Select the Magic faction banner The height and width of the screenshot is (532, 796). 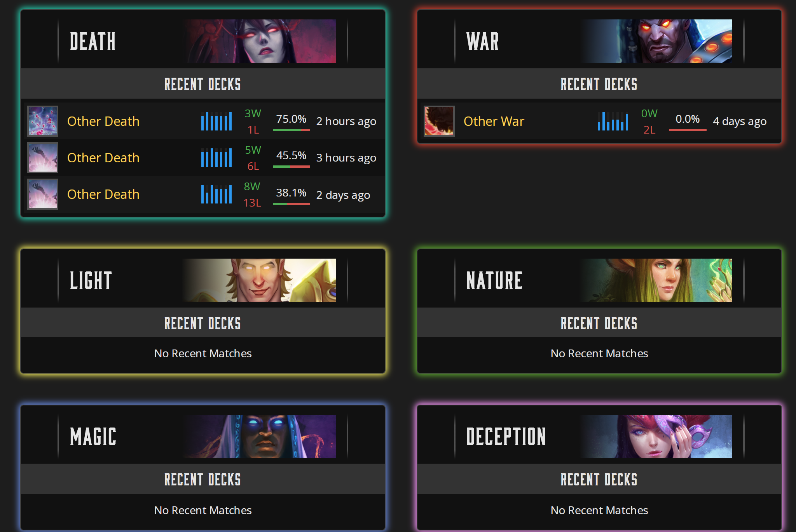click(203, 436)
